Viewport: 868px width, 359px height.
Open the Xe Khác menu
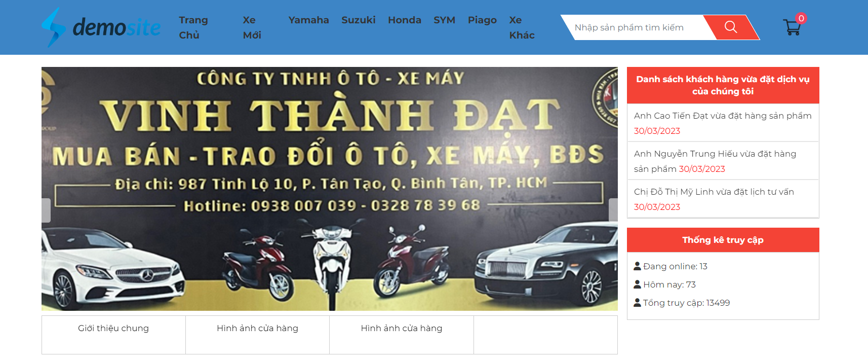pyautogui.click(x=522, y=27)
